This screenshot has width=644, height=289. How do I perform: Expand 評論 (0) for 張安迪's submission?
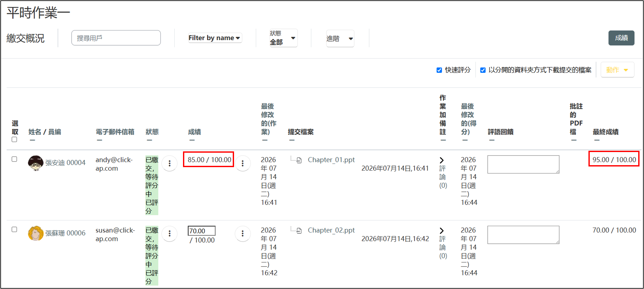442,173
